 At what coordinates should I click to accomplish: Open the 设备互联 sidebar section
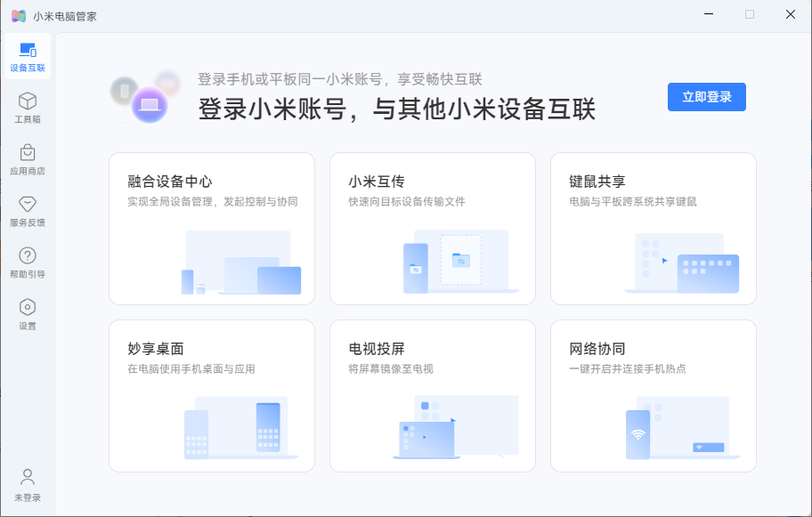point(28,56)
